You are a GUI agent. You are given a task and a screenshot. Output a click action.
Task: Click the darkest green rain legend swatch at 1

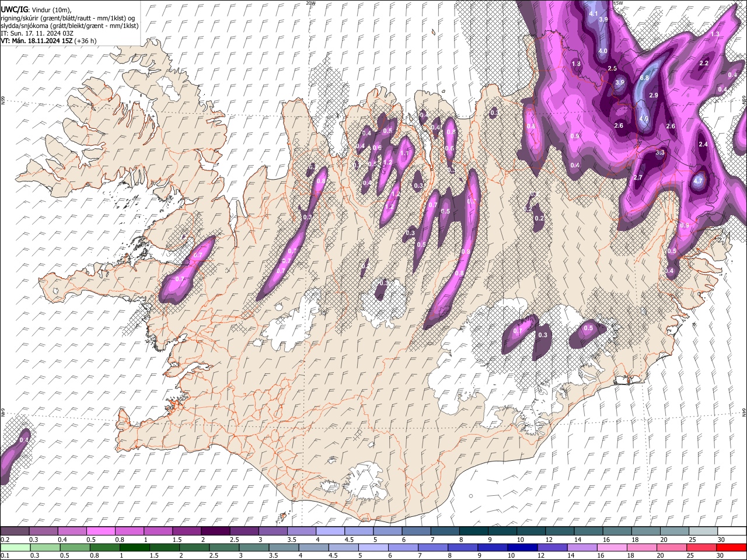(134, 547)
